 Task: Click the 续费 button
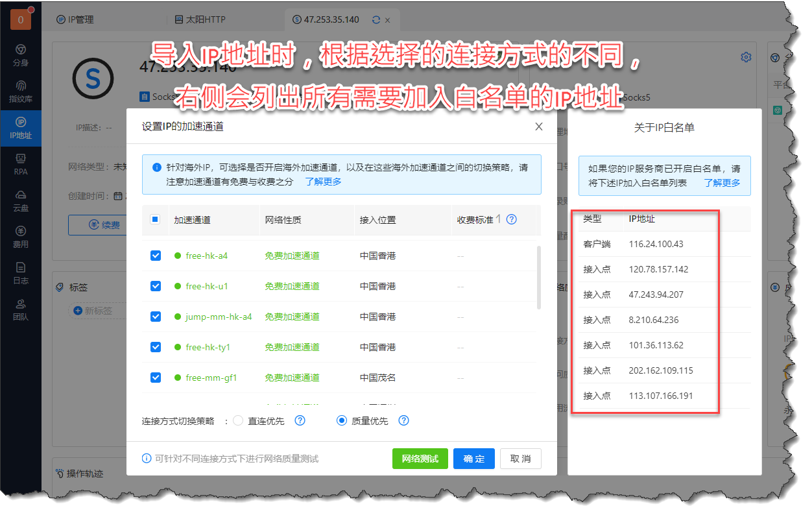coord(105,225)
